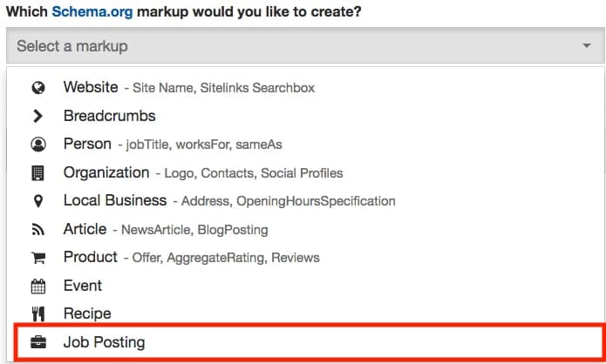Click the globe icon beside Website
Viewport: 606px width, 364px height.
coord(37,88)
